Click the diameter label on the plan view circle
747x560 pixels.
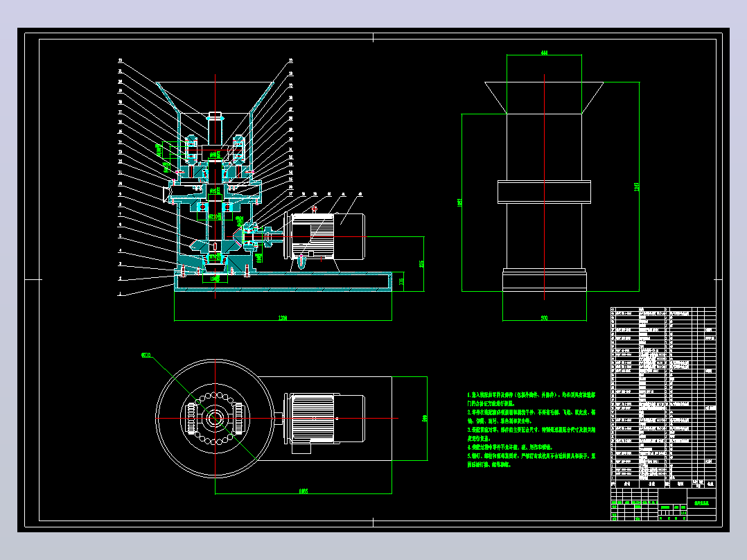point(146,355)
